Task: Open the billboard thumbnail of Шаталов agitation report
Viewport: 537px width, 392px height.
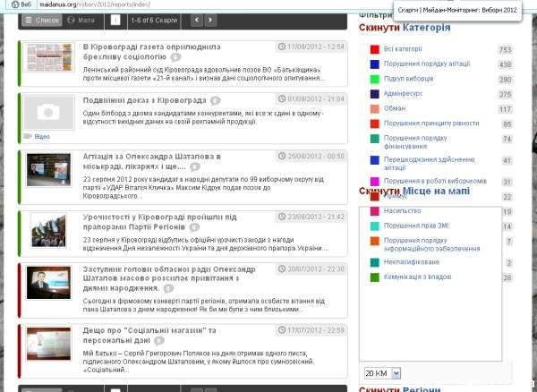Action: tap(48, 170)
